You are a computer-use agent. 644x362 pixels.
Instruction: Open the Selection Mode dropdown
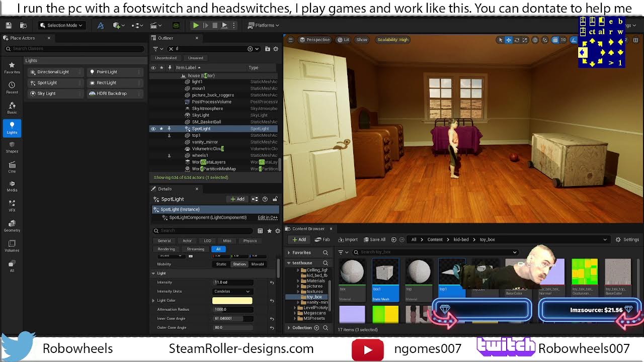pos(61,25)
